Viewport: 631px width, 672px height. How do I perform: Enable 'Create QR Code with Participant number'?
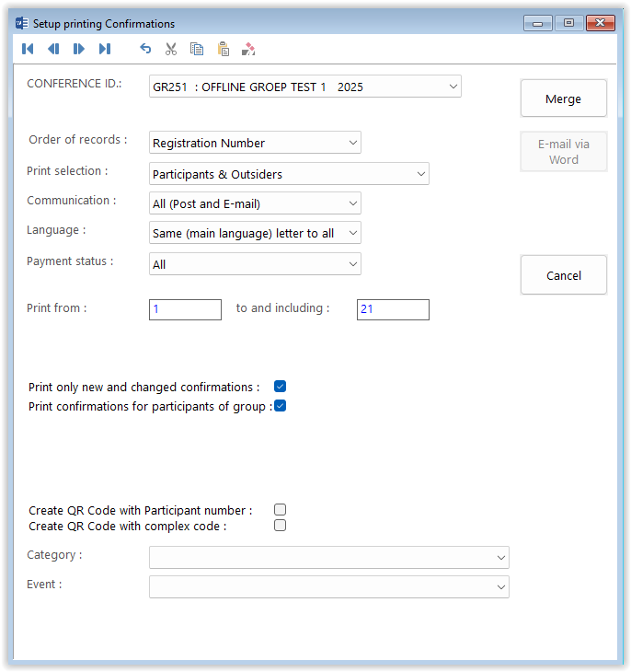click(x=281, y=510)
